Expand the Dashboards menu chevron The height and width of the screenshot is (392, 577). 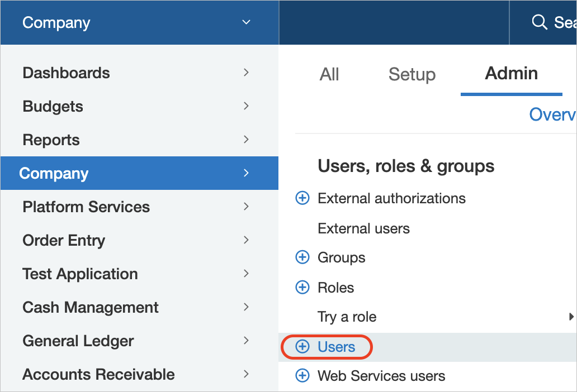pyautogui.click(x=246, y=73)
